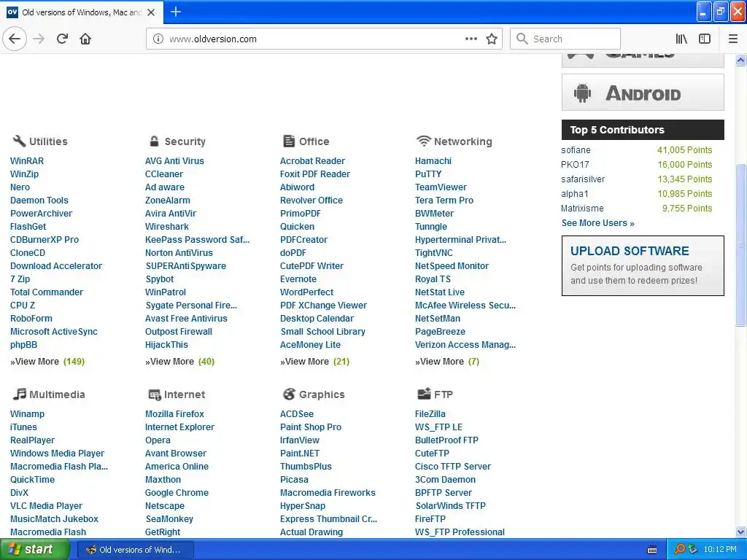Screen dimensions: 747x560
Task: Close the Old versions of Windows tab
Action: click(x=151, y=12)
